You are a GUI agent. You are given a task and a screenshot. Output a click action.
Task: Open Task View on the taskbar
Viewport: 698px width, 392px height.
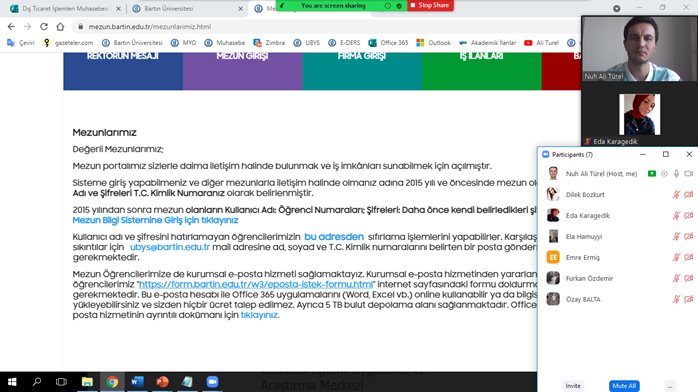pos(61,382)
